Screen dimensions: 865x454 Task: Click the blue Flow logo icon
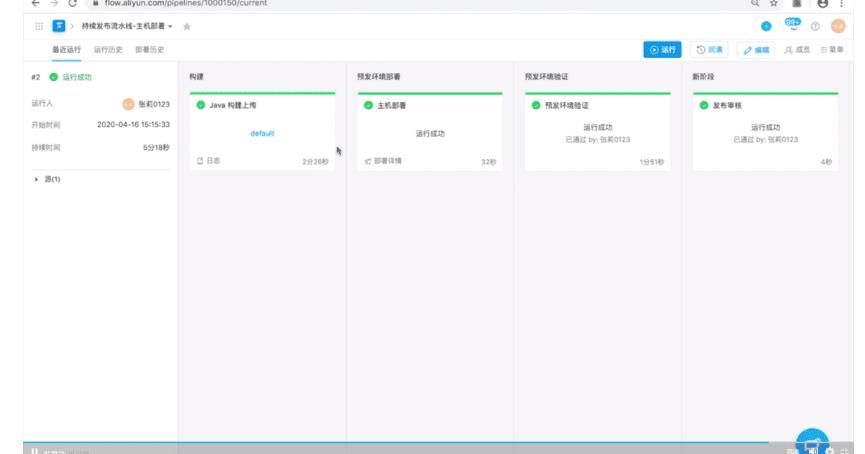pyautogui.click(x=58, y=26)
